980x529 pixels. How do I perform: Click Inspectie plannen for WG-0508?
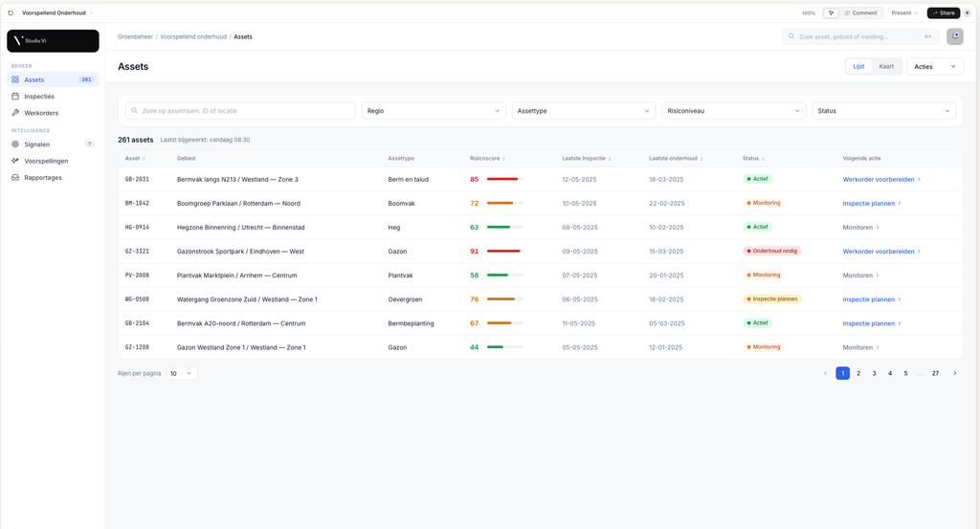tap(871, 299)
